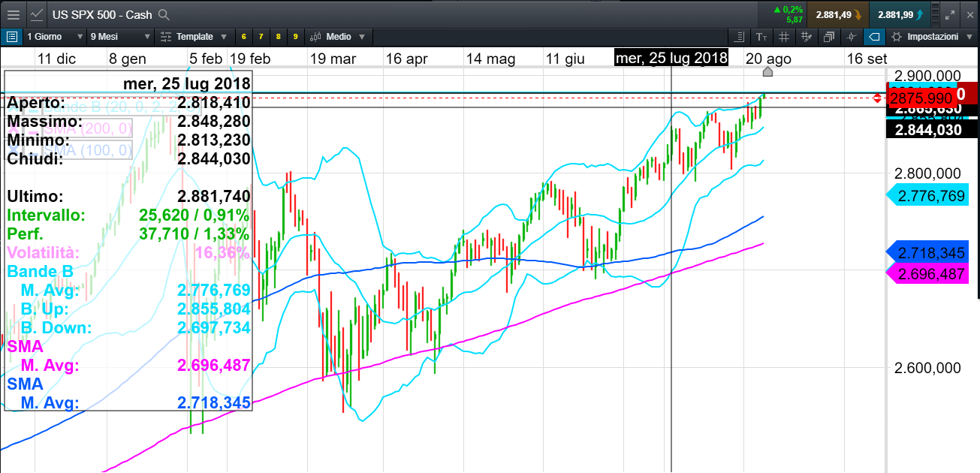Toggle the price scale ruler icon
The image size is (980, 473).
click(740, 36)
